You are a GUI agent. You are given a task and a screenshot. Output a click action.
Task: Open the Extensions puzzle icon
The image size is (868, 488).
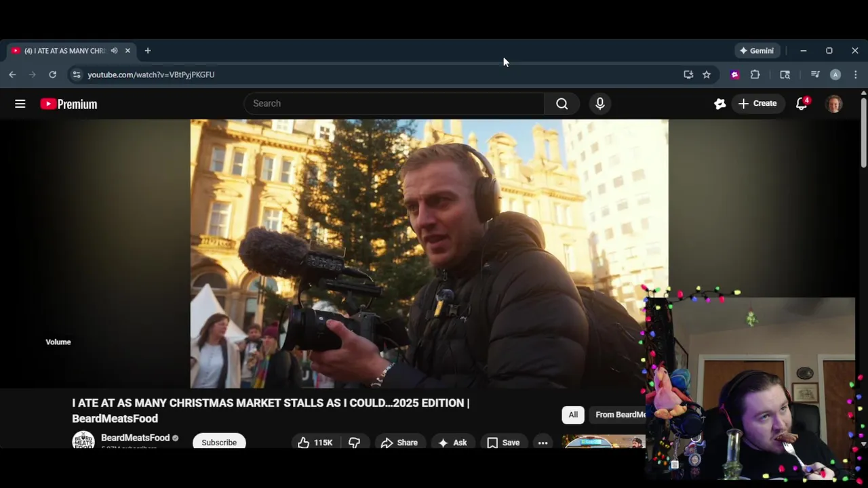tap(755, 75)
